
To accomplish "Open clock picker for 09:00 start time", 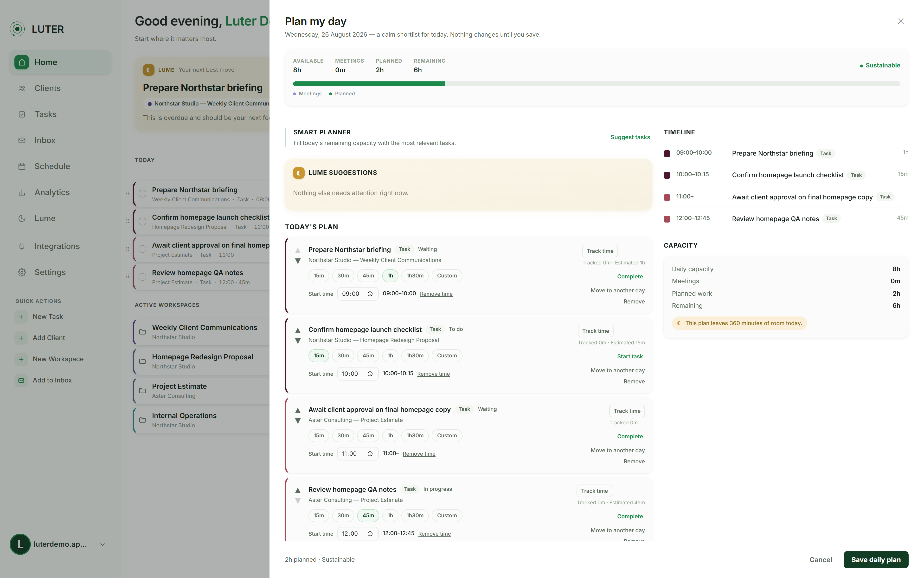I will tap(370, 294).
